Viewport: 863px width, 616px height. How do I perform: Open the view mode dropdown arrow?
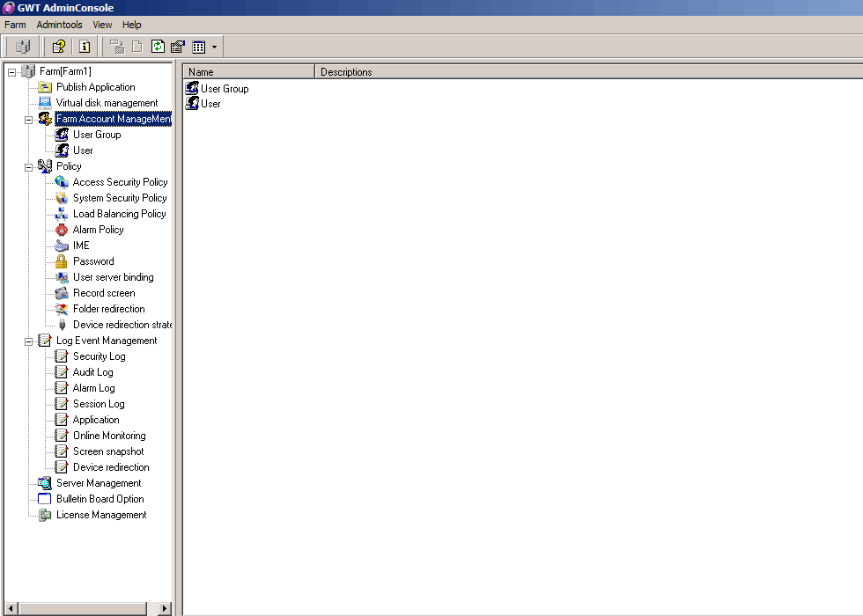[214, 48]
